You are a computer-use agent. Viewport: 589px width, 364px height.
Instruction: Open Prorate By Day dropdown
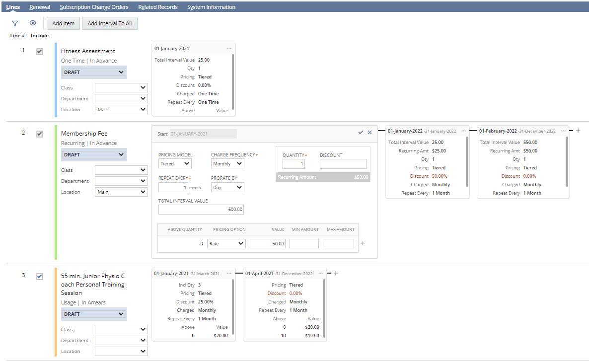[227, 187]
